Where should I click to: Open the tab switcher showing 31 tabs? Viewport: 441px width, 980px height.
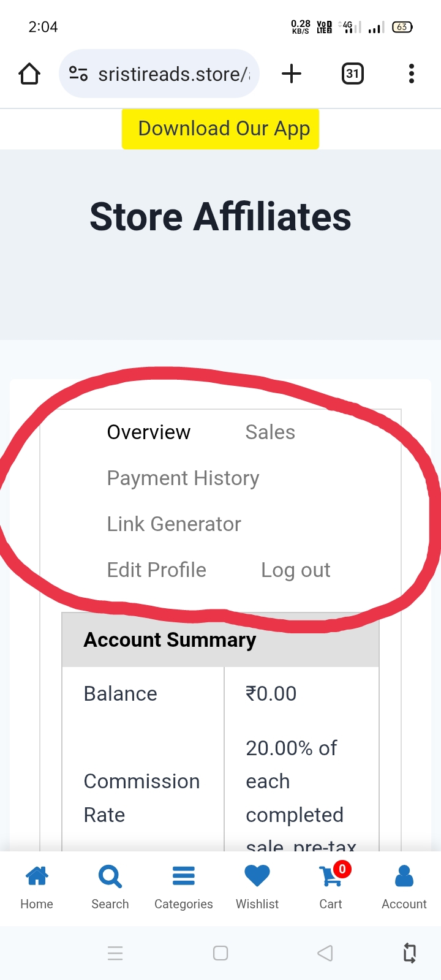(x=352, y=74)
